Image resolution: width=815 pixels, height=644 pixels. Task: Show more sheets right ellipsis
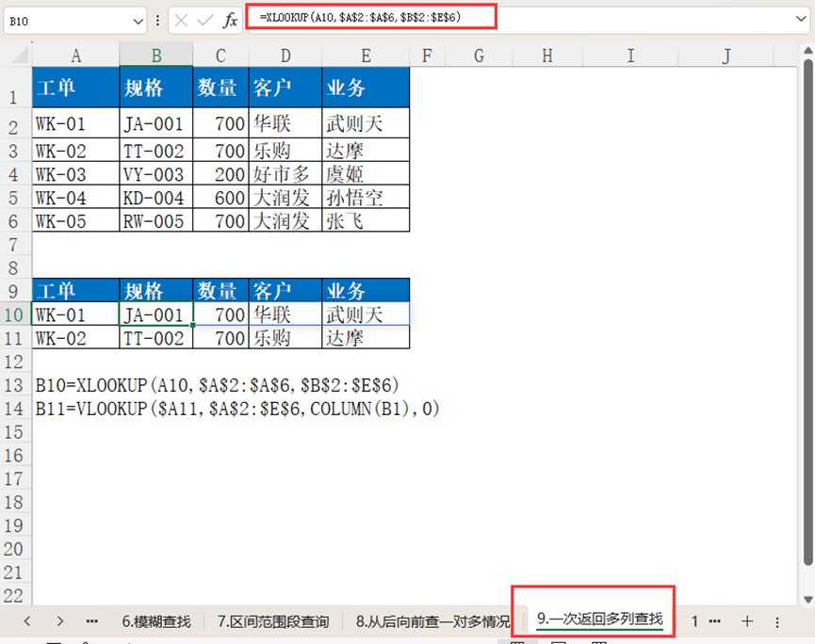click(x=715, y=621)
